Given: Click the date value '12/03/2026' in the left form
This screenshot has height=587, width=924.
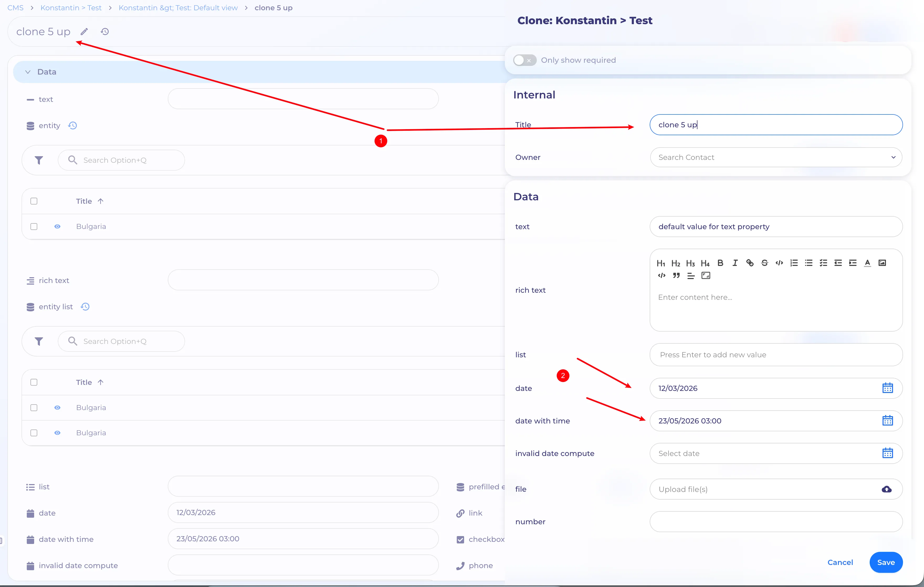Looking at the screenshot, I should pos(196,512).
